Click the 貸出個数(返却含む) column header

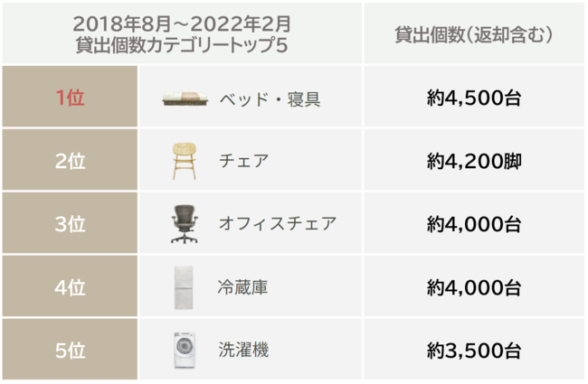pos(475,34)
